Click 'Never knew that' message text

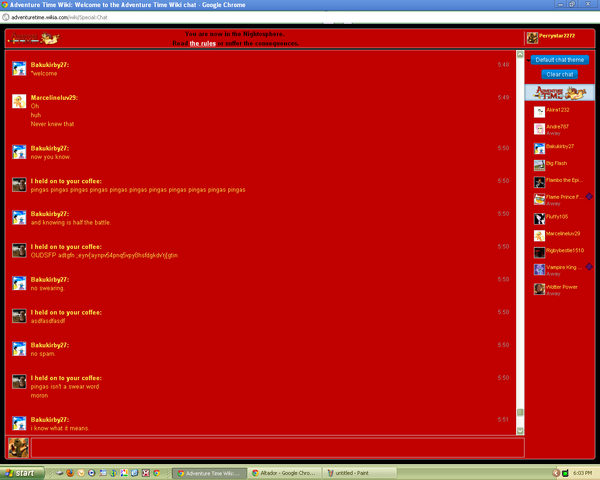52,124
